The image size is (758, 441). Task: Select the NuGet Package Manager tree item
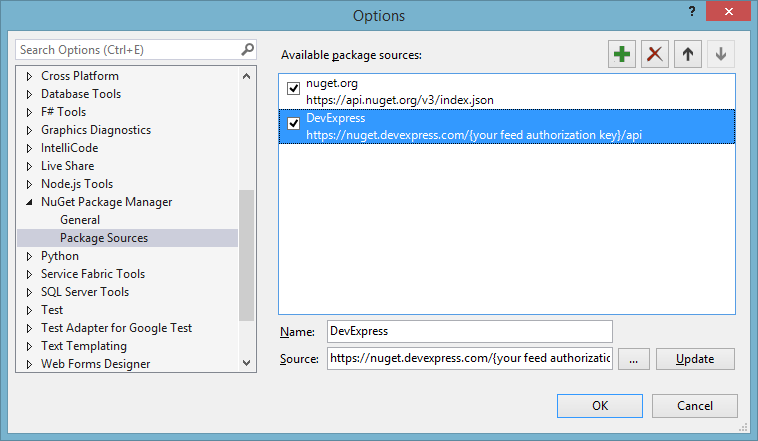(106, 202)
